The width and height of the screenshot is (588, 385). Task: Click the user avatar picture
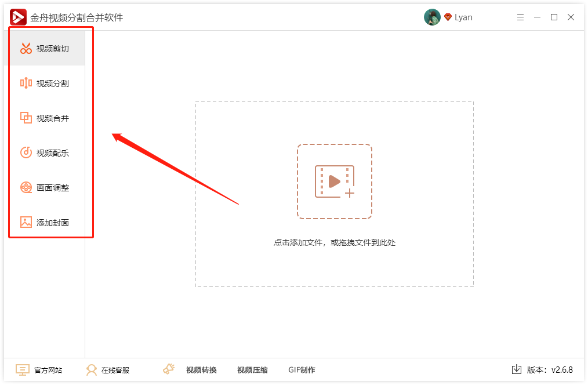[433, 17]
